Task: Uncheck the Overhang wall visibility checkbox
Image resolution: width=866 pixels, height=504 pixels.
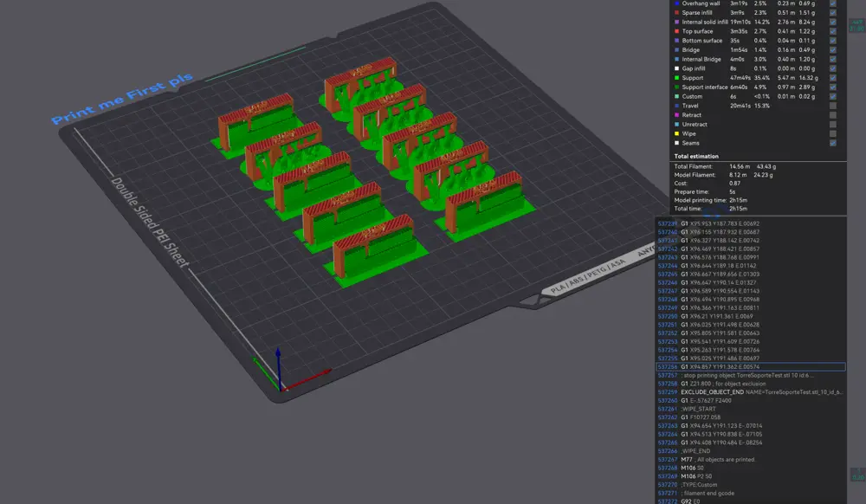Action: pyautogui.click(x=832, y=3)
